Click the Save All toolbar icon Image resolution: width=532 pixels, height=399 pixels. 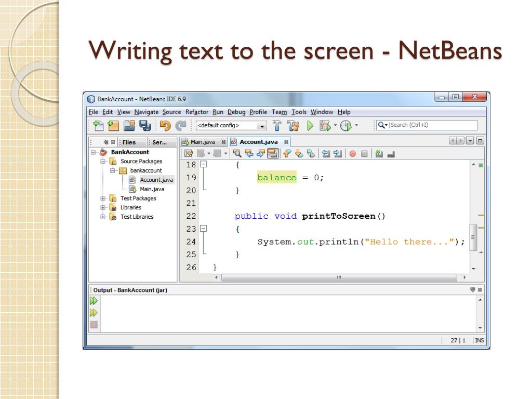coord(145,126)
